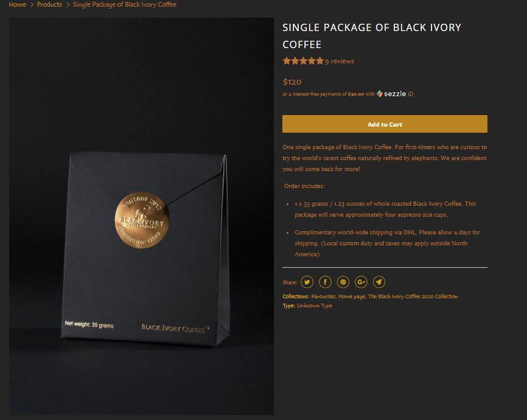The width and height of the screenshot is (527, 420).
Task: Open the Favourites collection
Action: click(x=324, y=296)
